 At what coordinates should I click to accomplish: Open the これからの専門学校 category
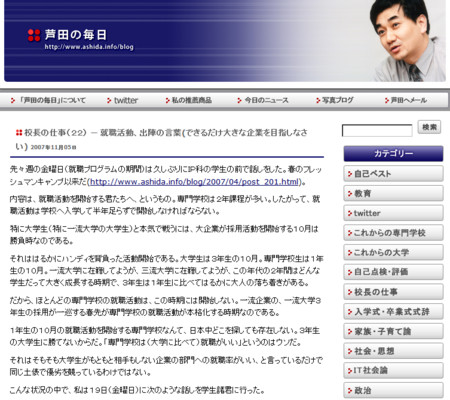tap(393, 233)
